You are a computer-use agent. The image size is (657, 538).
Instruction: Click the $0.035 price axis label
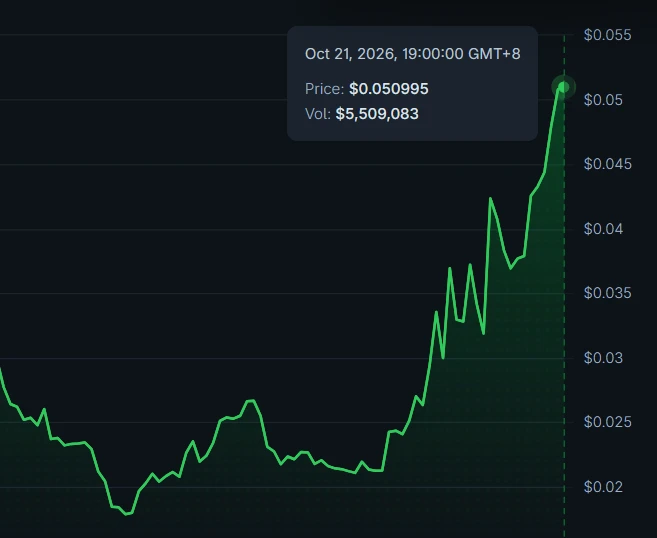pos(607,293)
